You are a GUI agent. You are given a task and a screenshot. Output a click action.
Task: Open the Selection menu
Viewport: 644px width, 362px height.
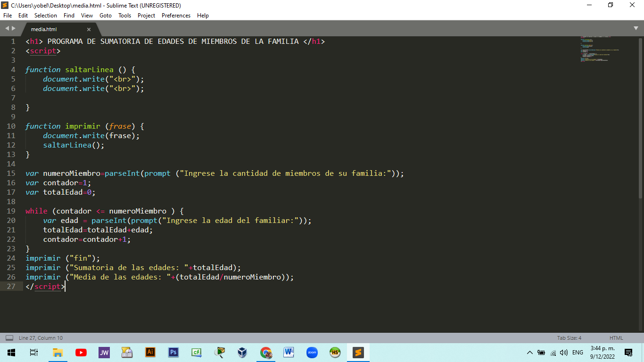[46, 16]
